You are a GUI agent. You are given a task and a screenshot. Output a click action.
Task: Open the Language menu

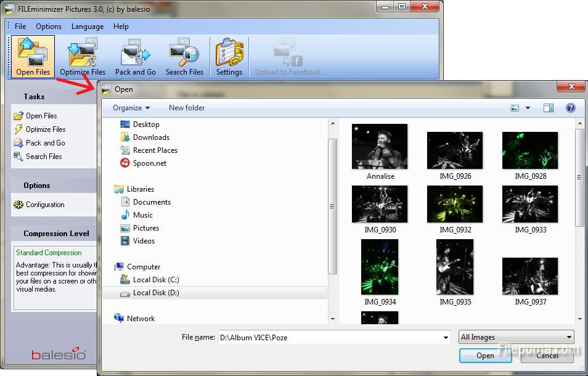pos(88,27)
